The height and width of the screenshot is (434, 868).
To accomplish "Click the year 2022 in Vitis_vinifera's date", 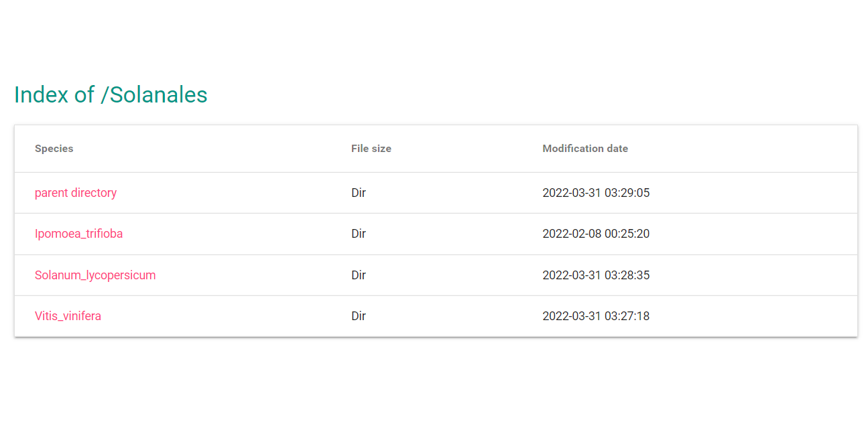I will [555, 316].
